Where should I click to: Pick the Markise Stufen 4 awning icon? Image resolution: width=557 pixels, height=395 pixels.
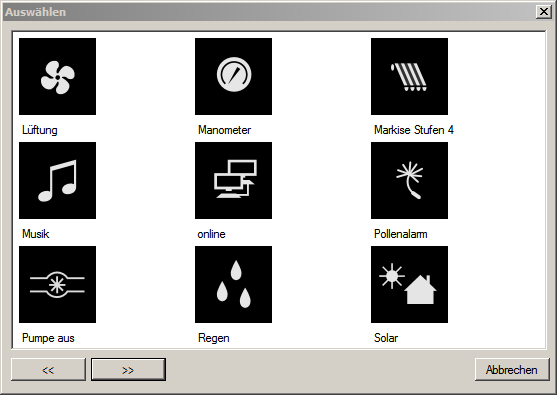(x=409, y=76)
